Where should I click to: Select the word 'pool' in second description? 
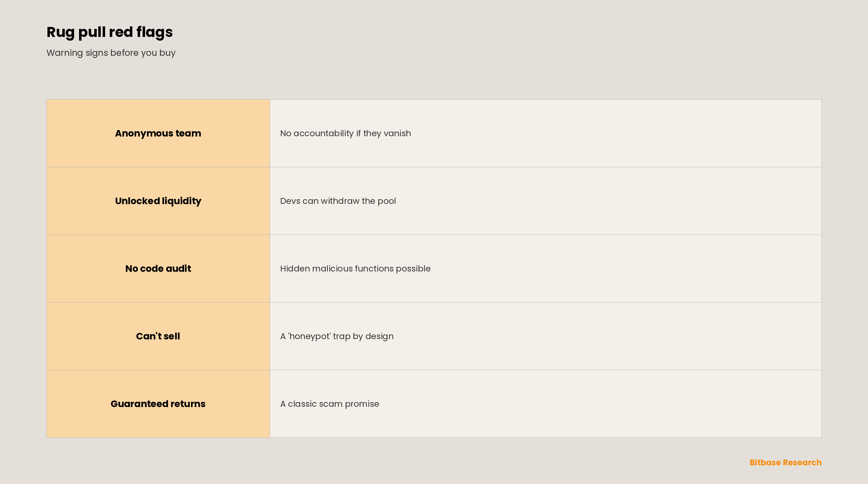(x=387, y=201)
